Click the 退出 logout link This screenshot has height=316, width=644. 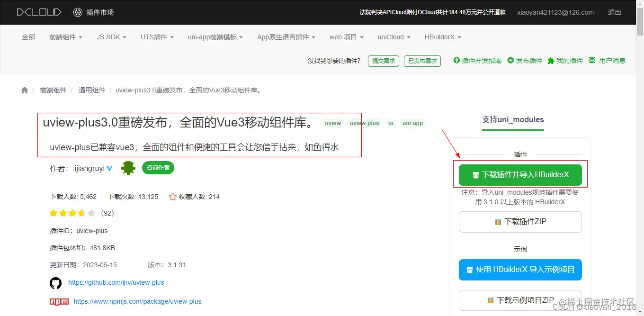click(x=615, y=12)
